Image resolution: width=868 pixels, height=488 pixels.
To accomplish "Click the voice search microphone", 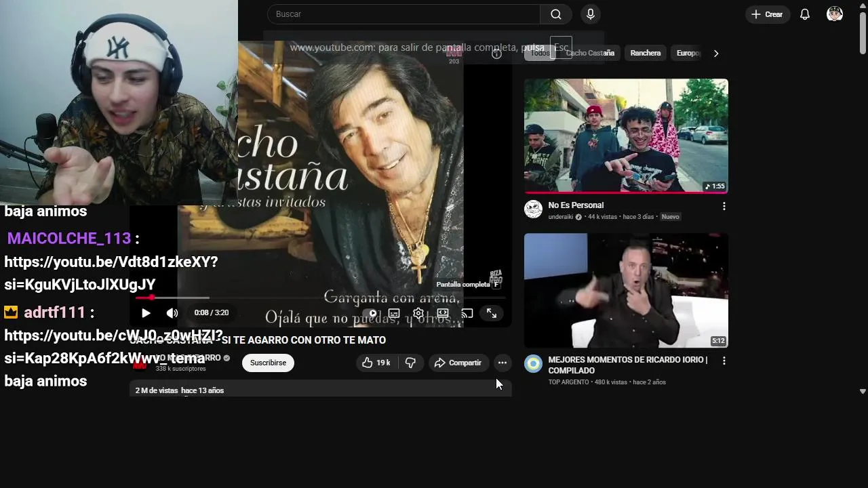I will coord(590,14).
